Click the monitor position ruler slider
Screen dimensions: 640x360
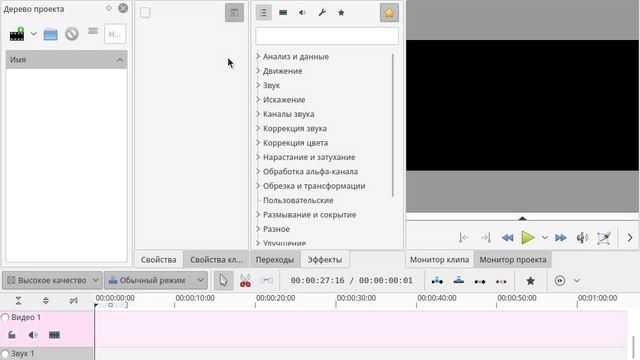[x=522, y=217]
